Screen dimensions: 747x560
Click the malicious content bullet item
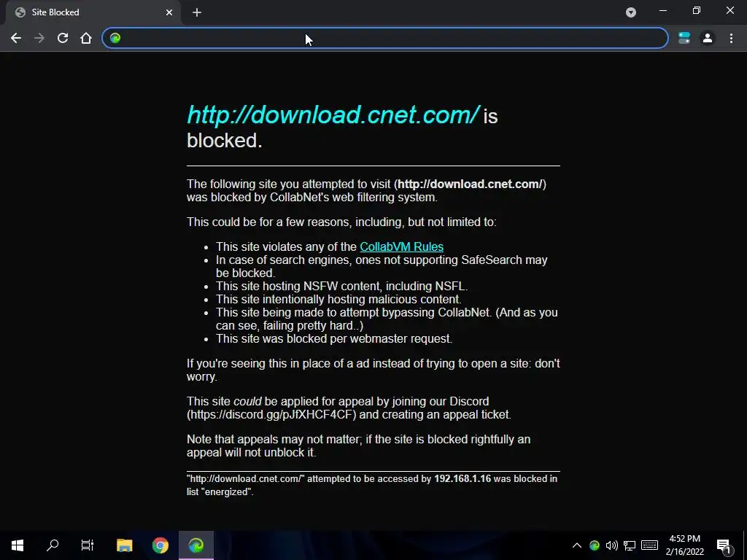click(x=338, y=299)
